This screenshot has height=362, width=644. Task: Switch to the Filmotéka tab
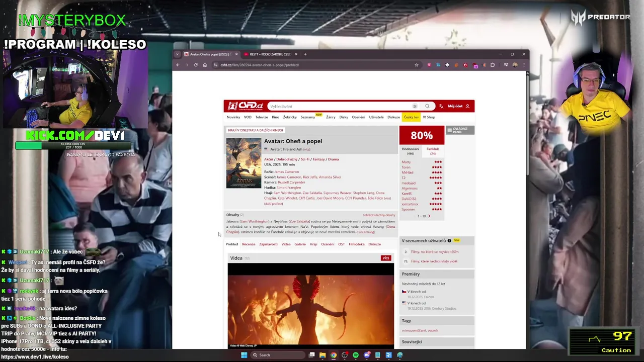pyautogui.click(x=356, y=244)
